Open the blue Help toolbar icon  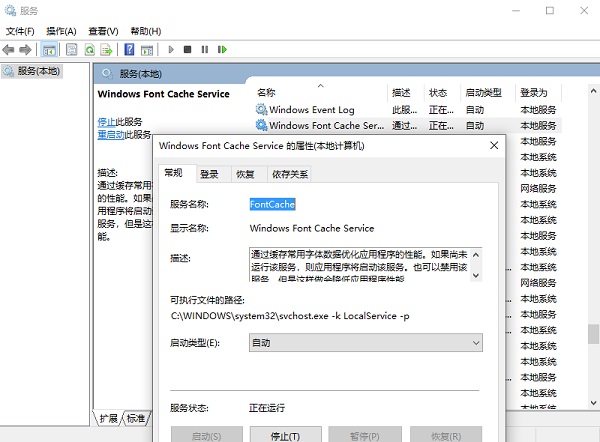click(129, 50)
